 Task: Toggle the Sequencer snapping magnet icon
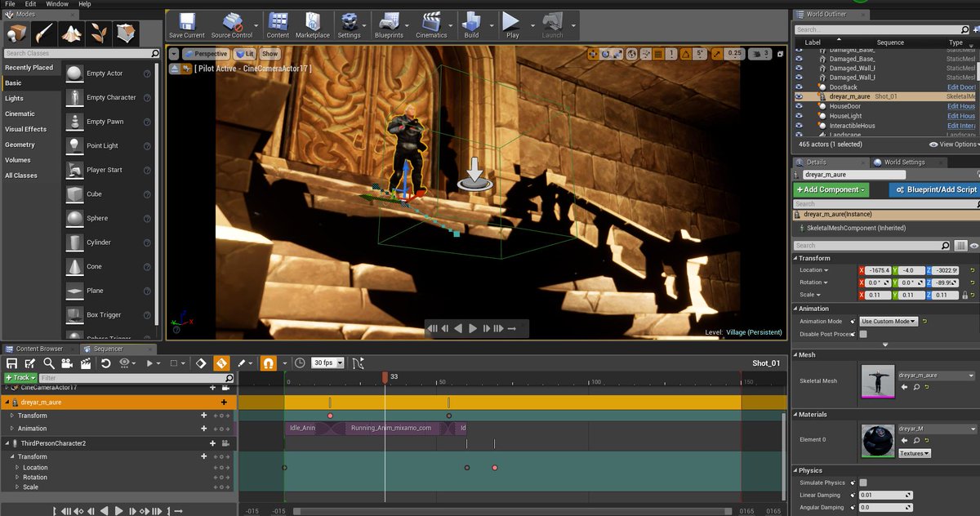pyautogui.click(x=268, y=363)
